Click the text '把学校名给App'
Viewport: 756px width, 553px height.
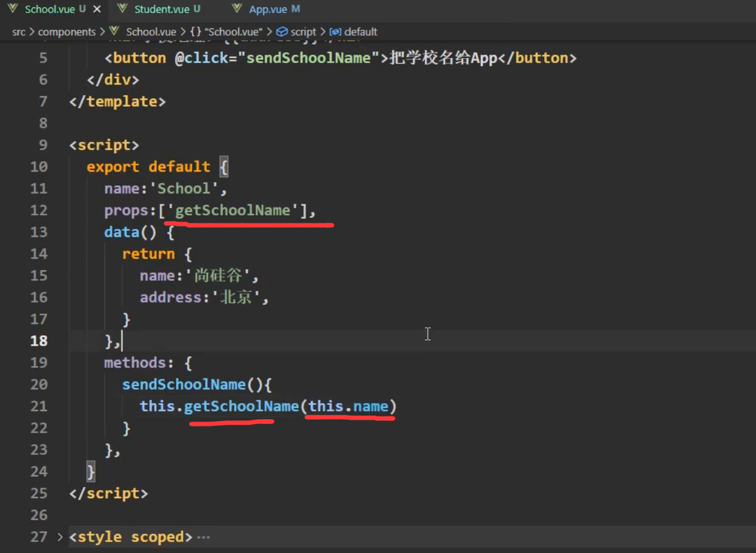443,58
